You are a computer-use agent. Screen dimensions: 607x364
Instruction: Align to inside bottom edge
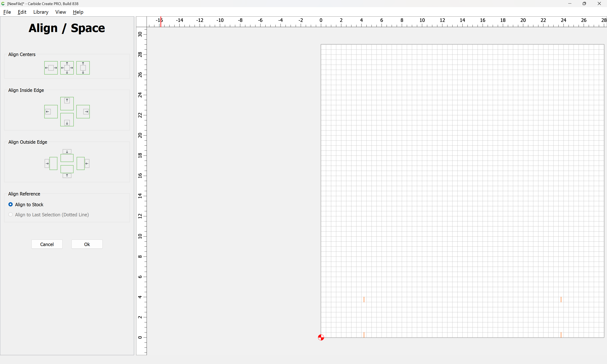[x=67, y=120]
